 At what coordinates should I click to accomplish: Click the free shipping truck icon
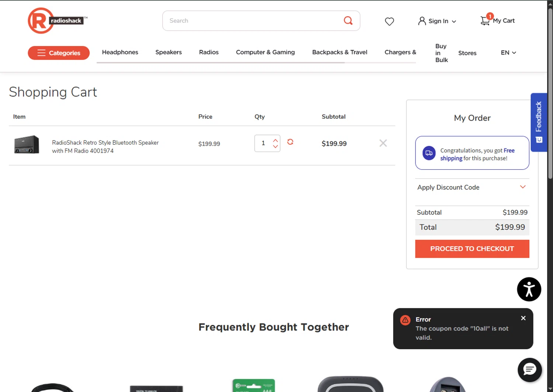(429, 153)
